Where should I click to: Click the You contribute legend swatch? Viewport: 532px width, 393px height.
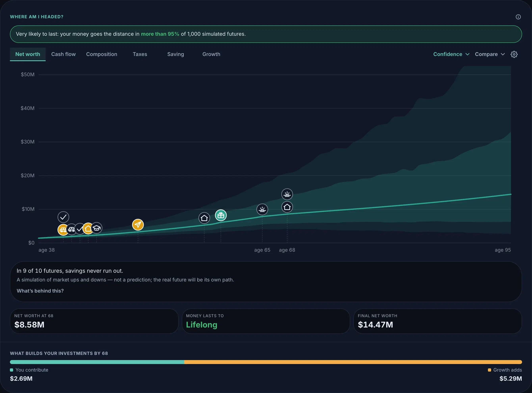(x=12, y=370)
